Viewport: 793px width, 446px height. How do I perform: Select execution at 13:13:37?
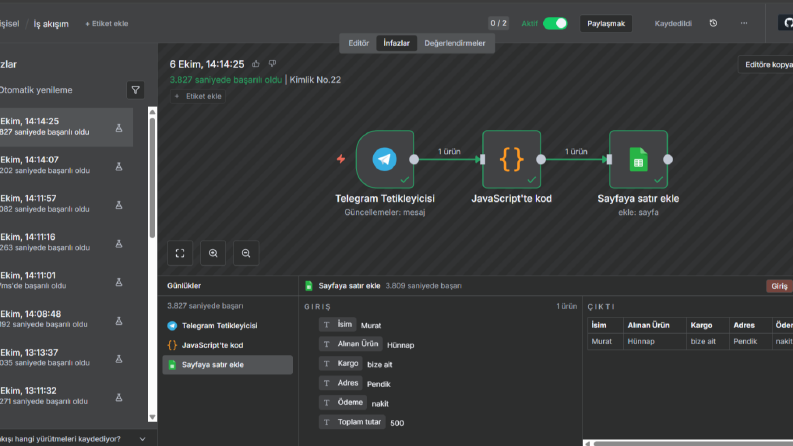tap(66, 358)
